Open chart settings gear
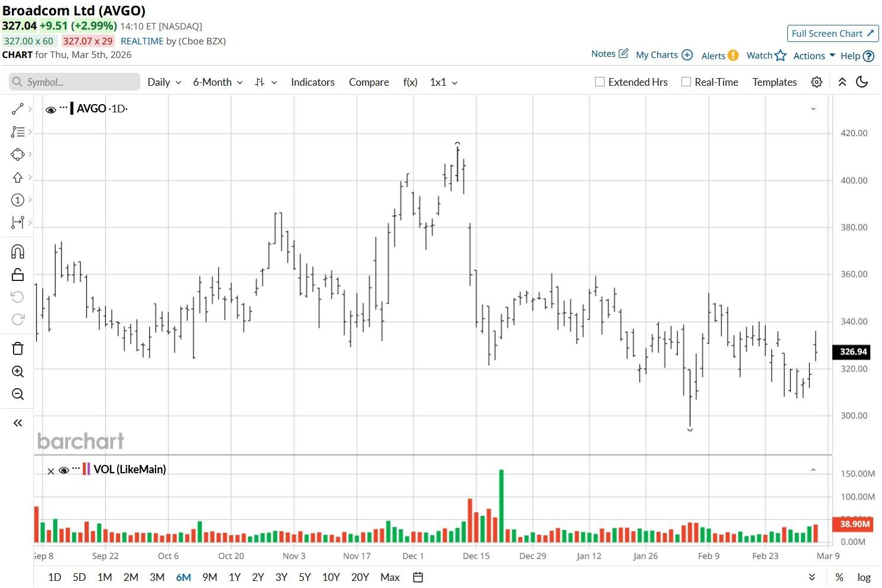This screenshot has width=882, height=588. (x=816, y=82)
